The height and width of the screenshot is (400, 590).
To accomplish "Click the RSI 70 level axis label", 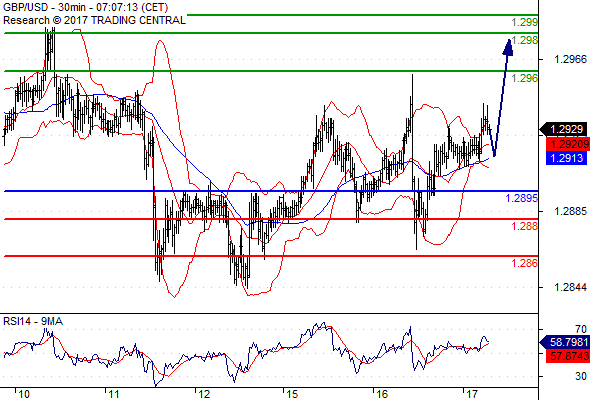I will coord(581,329).
